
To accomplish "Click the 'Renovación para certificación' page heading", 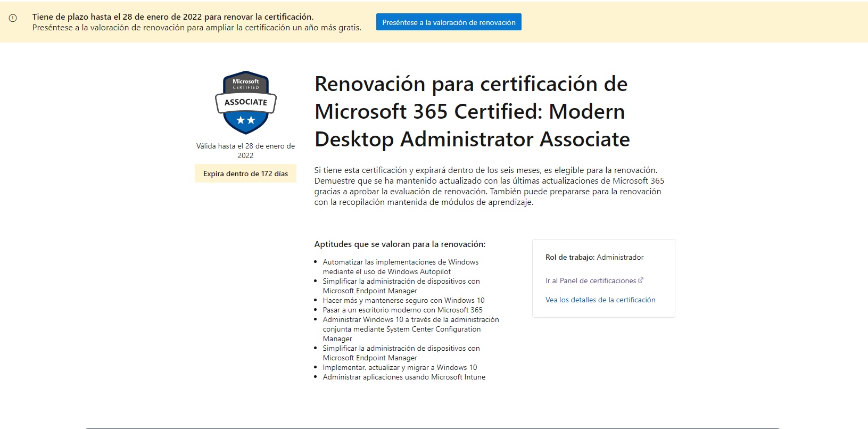I will tap(472, 112).
